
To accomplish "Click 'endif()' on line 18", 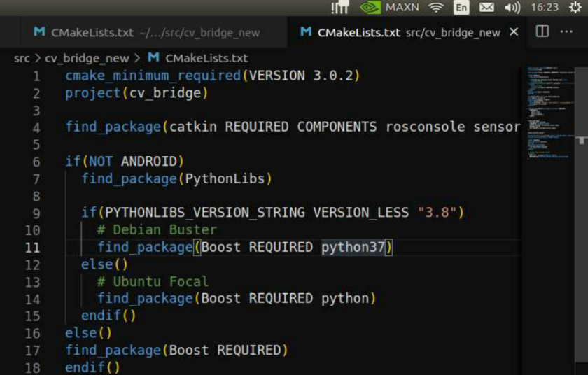I will pyautogui.click(x=92, y=367).
